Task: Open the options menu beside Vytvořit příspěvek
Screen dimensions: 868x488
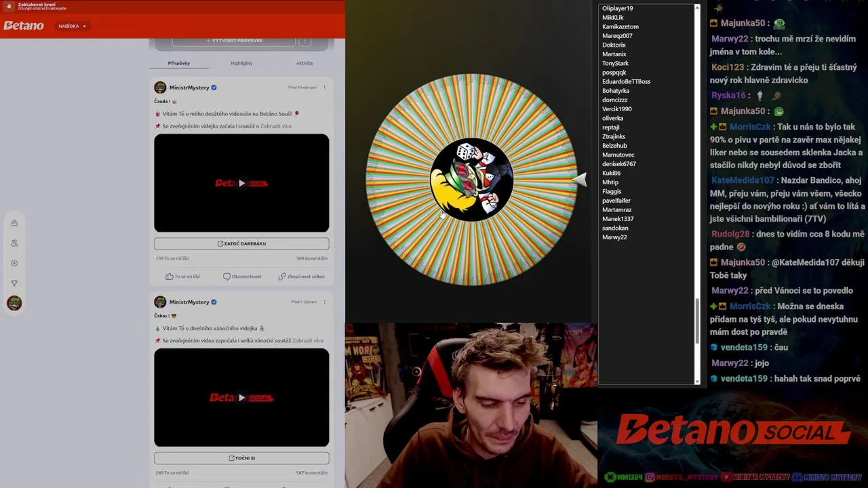Action: (305, 41)
